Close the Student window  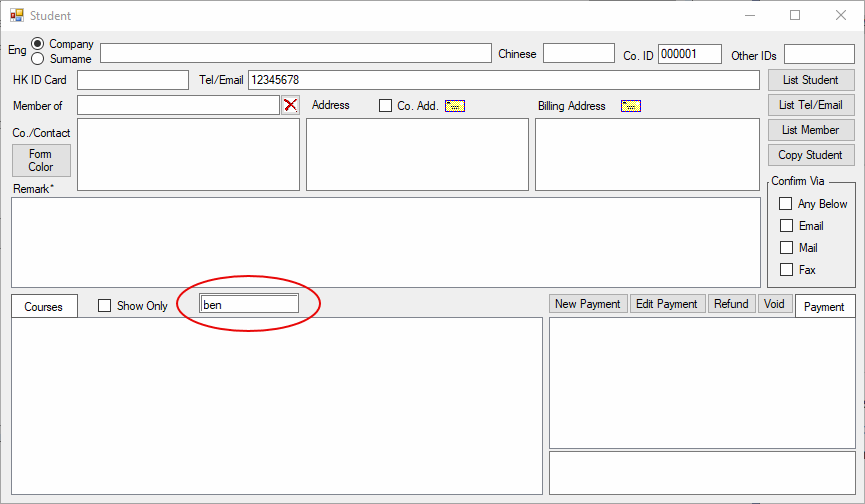(841, 15)
